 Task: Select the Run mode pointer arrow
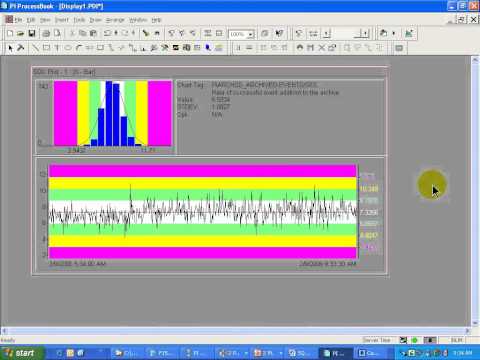point(10,48)
